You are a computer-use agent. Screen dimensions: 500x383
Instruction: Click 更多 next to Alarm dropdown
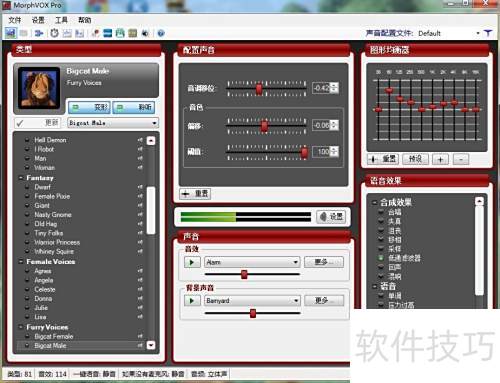click(x=324, y=262)
